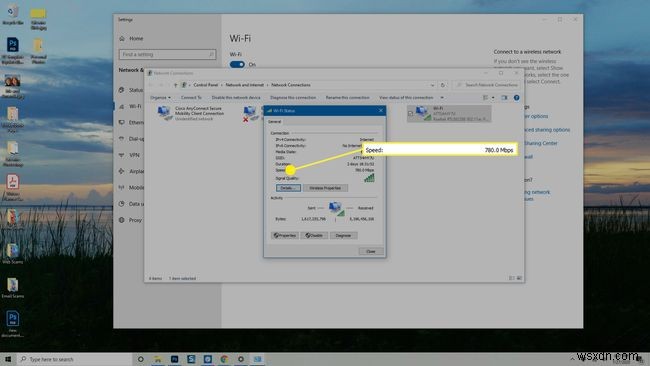Switch to large icons view at status bar
The width and height of the screenshot is (650, 366).
519,278
